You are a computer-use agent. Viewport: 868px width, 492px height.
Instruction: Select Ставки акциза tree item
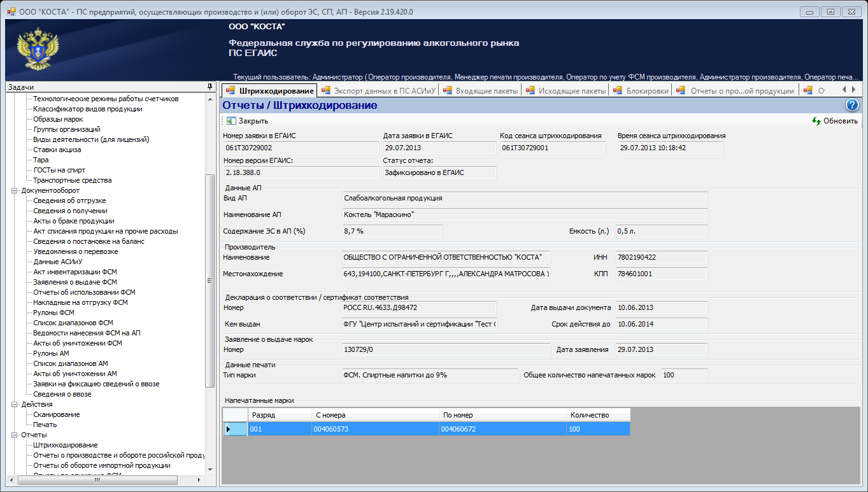pos(57,150)
